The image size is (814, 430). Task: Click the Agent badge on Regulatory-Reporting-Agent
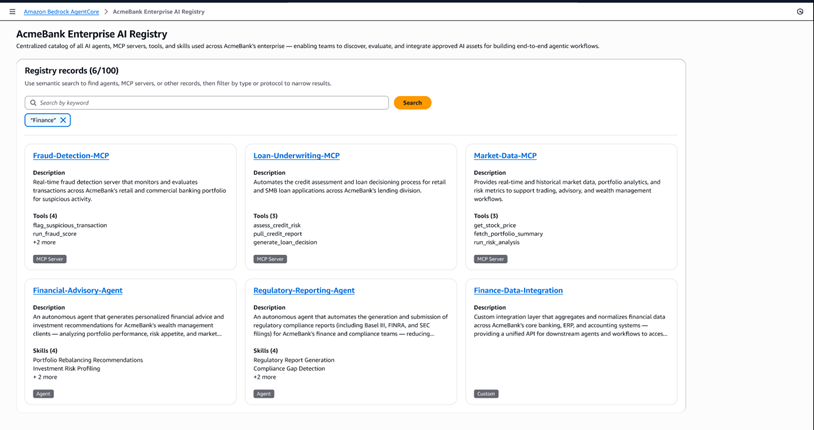pyautogui.click(x=263, y=394)
